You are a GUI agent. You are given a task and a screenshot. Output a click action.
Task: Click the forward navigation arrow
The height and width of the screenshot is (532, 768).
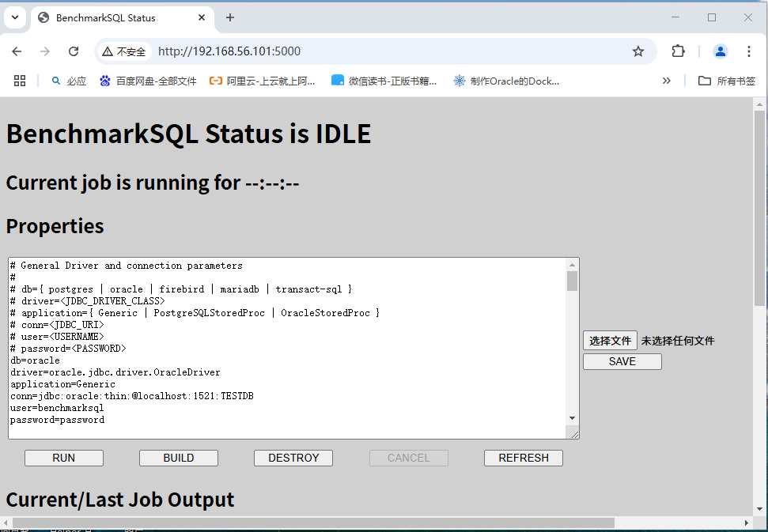click(x=44, y=51)
